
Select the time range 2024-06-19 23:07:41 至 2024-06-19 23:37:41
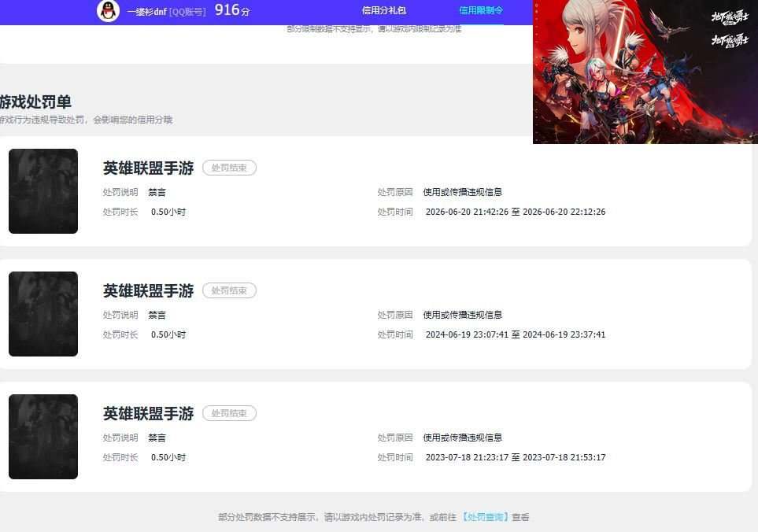pos(516,334)
